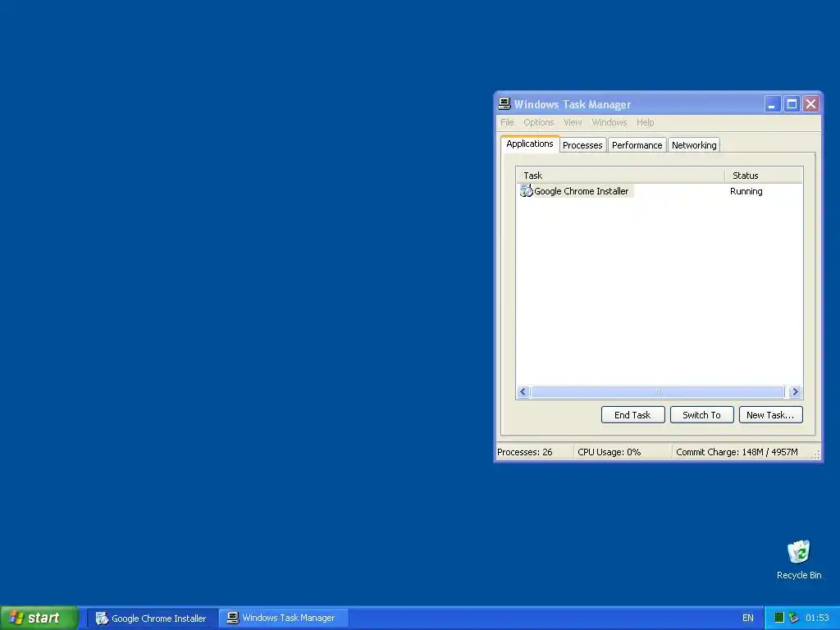Click the horizontal scrollbar left arrow
Screen dimensions: 840x630
(x=523, y=391)
